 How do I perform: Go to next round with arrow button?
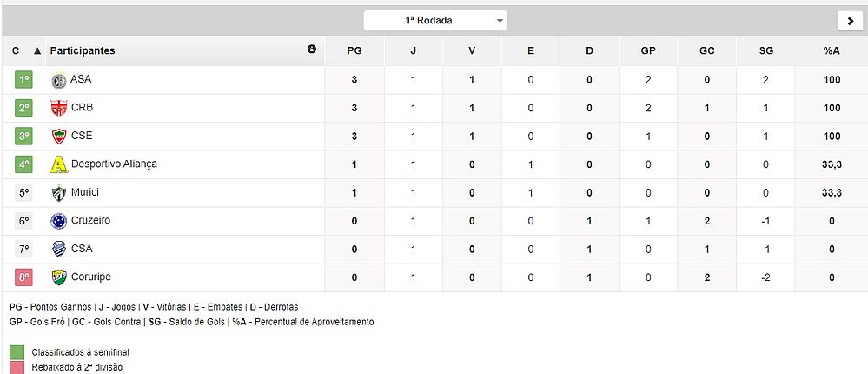pyautogui.click(x=848, y=22)
